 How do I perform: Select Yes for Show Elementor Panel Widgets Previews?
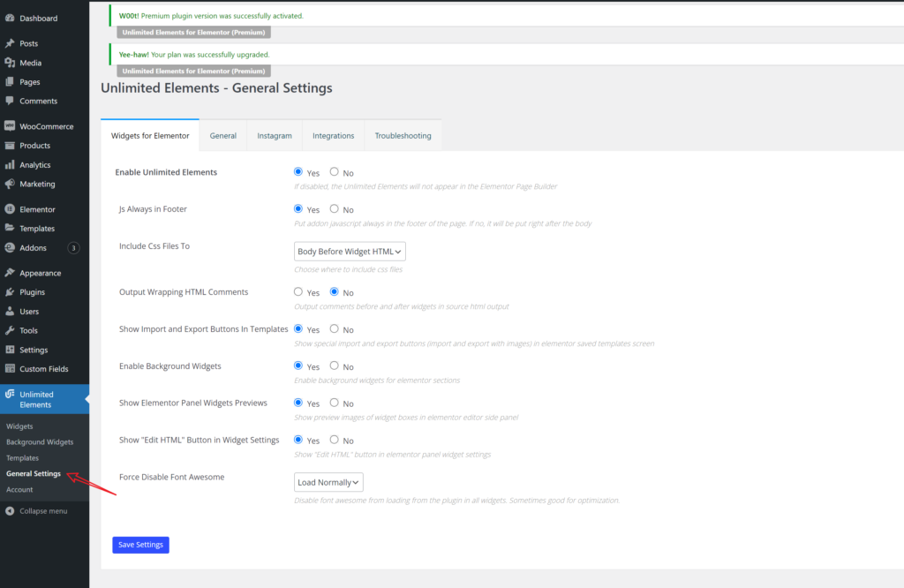(298, 403)
